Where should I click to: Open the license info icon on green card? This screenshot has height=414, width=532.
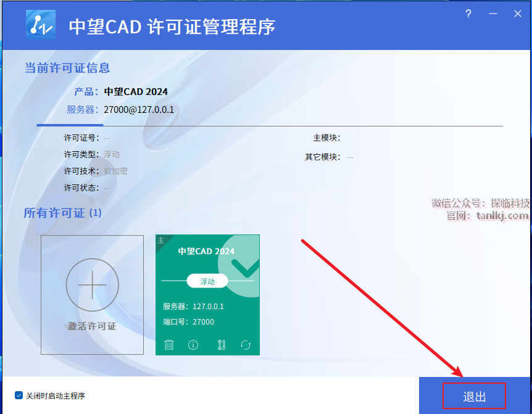[193, 345]
